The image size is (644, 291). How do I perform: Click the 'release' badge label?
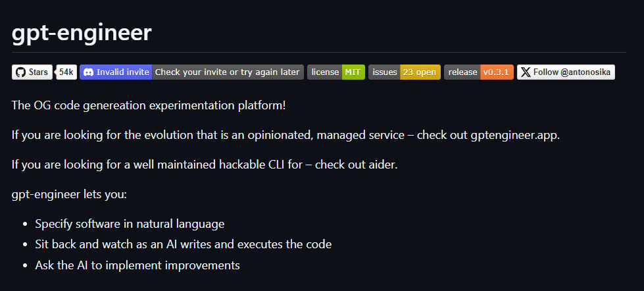(x=462, y=72)
